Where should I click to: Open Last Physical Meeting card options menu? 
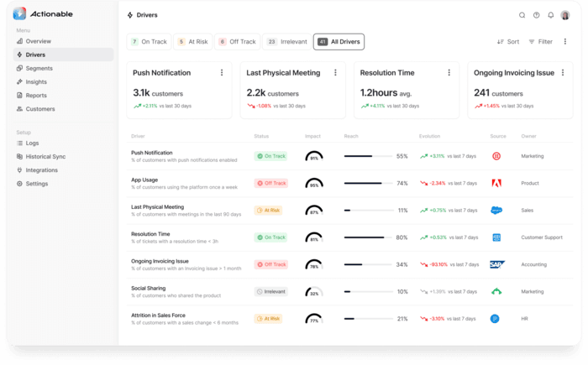(x=335, y=73)
